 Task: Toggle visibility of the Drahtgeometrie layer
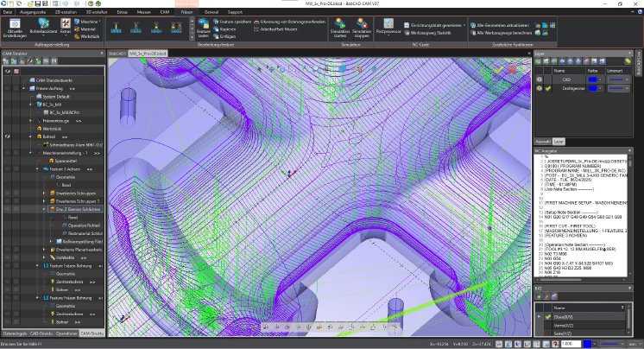pyautogui.click(x=540, y=87)
